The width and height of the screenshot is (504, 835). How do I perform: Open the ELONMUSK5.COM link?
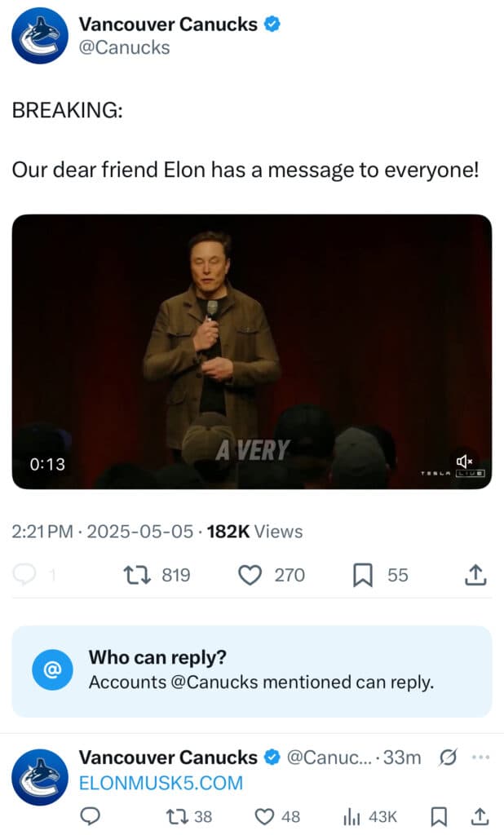tap(161, 783)
